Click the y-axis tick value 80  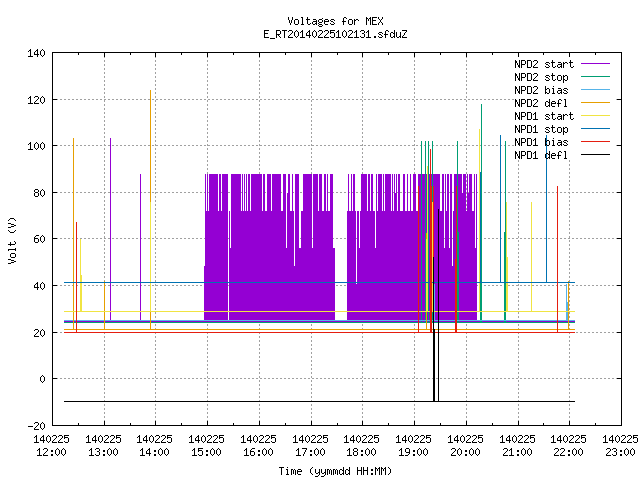click(x=39, y=193)
